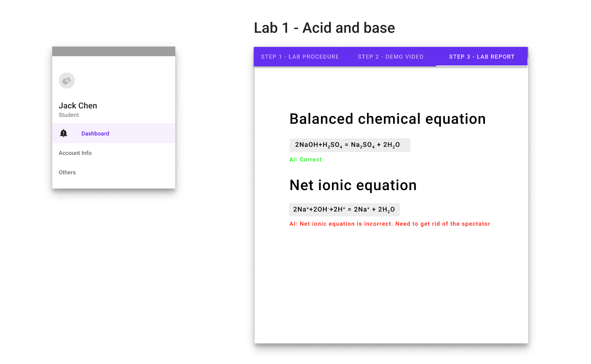Click the white lab report content panel
Viewport: 591px width, 364px height.
[391, 283]
